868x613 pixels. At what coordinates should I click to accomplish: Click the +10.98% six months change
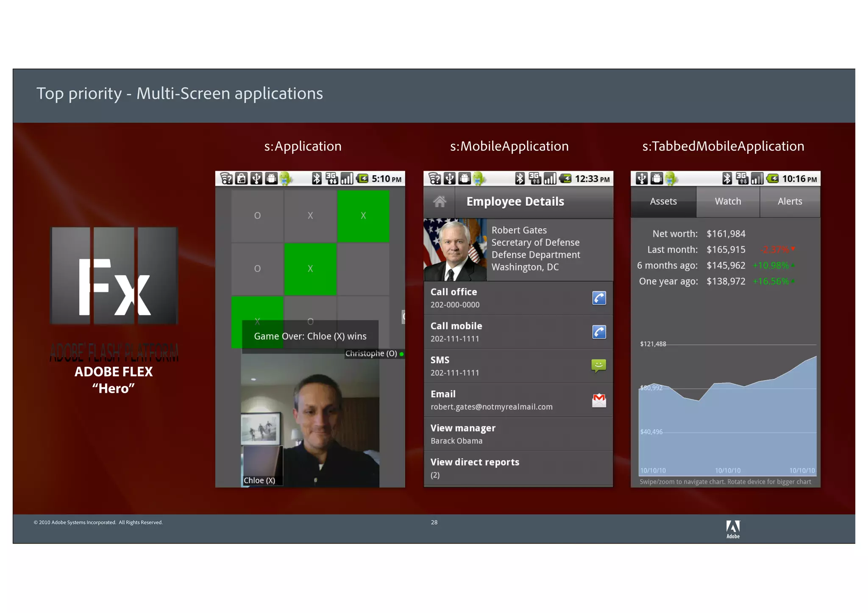pyautogui.click(x=773, y=266)
